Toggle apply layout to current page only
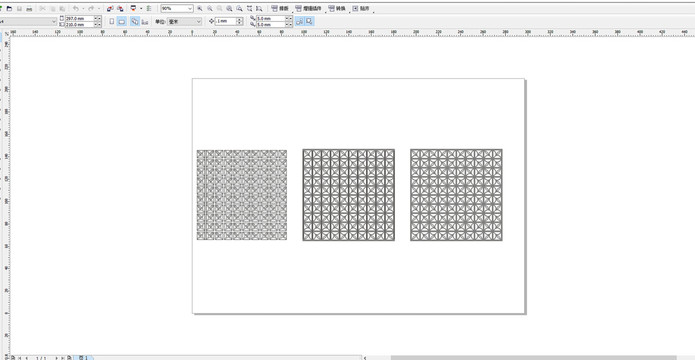The width and height of the screenshot is (695, 360). pyautogui.click(x=144, y=21)
